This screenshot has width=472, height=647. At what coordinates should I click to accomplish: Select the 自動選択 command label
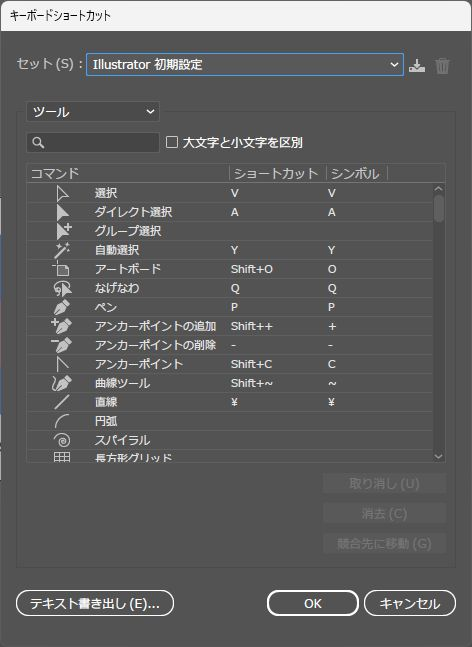point(117,250)
